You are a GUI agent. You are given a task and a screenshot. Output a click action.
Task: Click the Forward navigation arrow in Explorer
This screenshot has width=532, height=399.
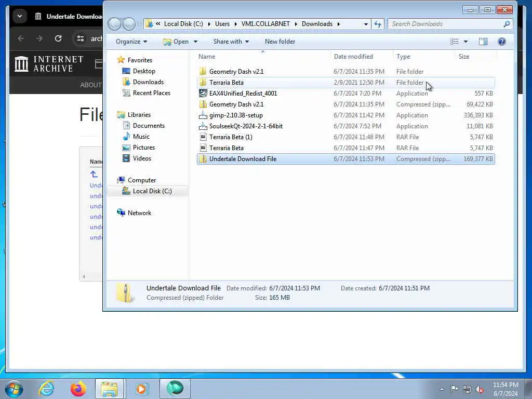[129, 24]
